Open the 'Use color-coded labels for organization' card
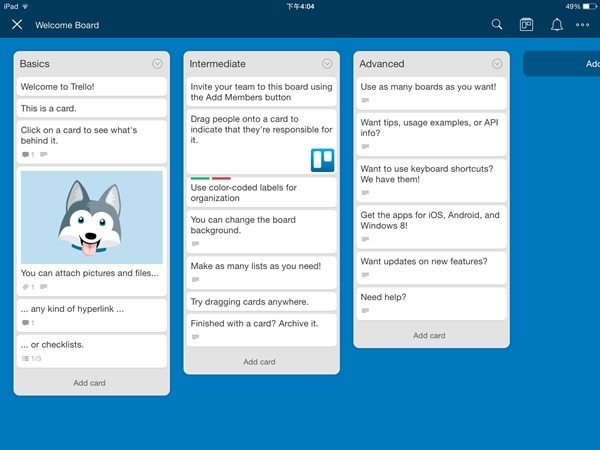Viewport: 600px width, 450px height. click(x=261, y=191)
